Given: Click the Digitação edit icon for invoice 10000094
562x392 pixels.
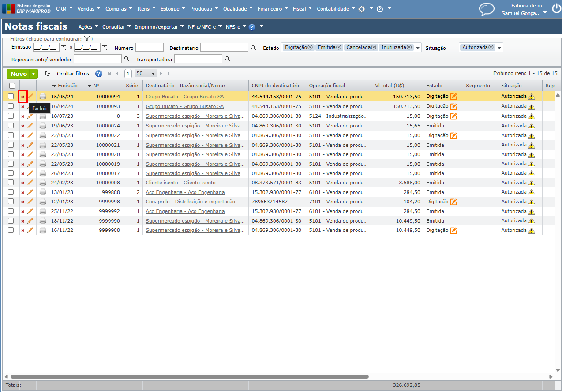Looking at the screenshot, I should [x=453, y=97].
